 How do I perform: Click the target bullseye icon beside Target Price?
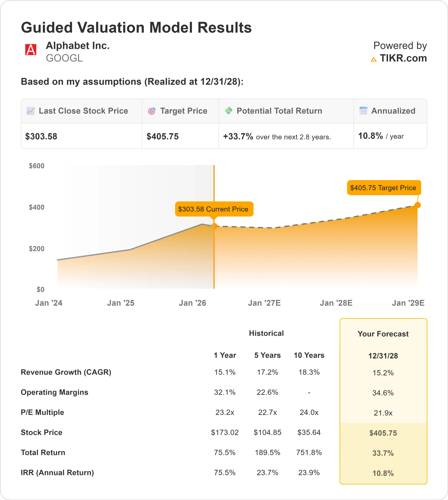click(x=152, y=111)
